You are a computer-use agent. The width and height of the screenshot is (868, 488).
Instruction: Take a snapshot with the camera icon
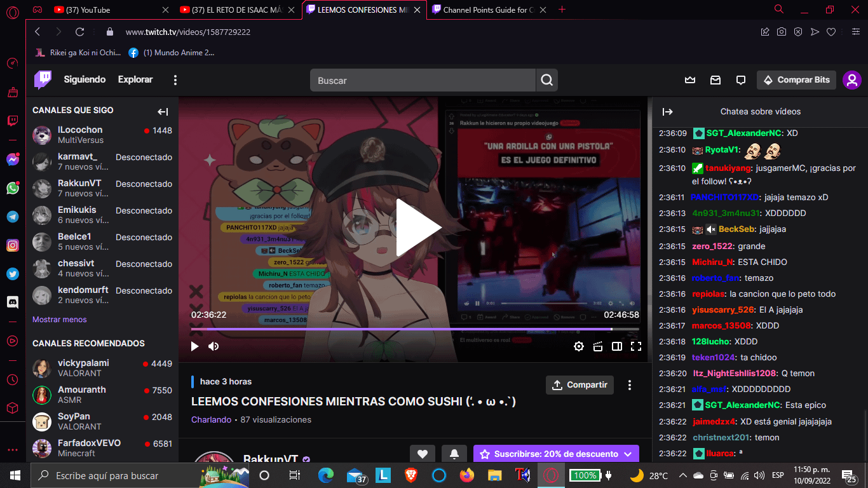782,32
